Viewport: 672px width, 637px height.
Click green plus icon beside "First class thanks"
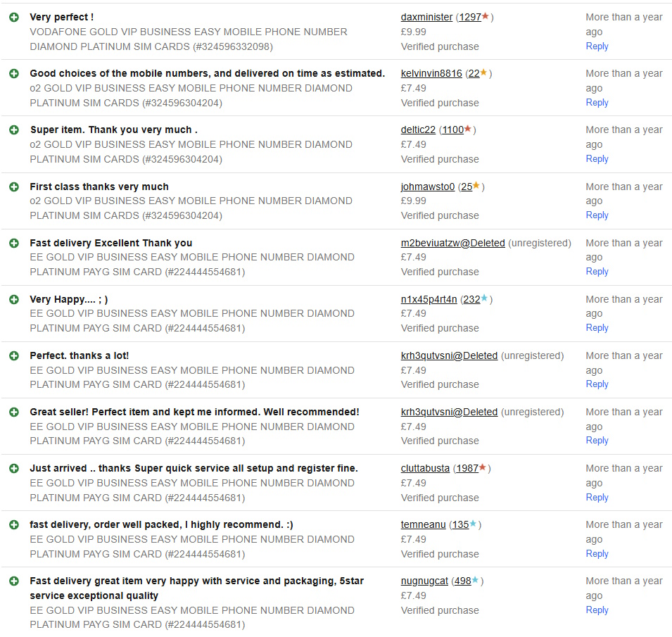tap(14, 187)
